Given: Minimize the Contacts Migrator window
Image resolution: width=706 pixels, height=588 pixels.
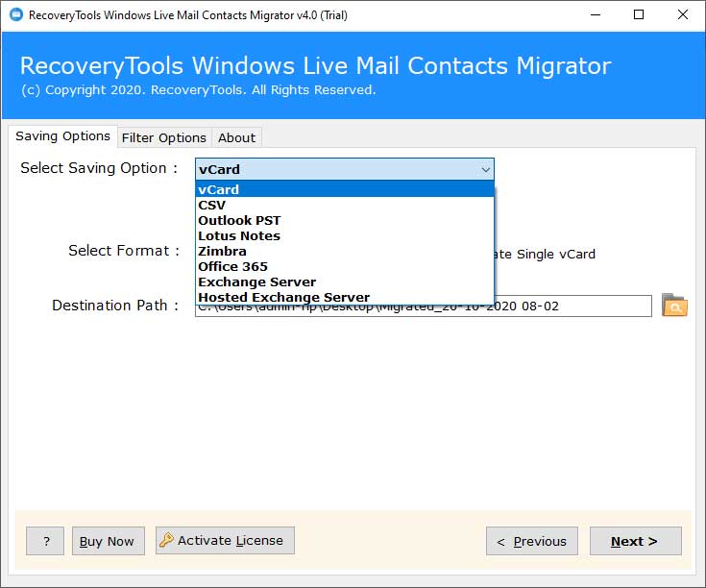Looking at the screenshot, I should [x=596, y=14].
